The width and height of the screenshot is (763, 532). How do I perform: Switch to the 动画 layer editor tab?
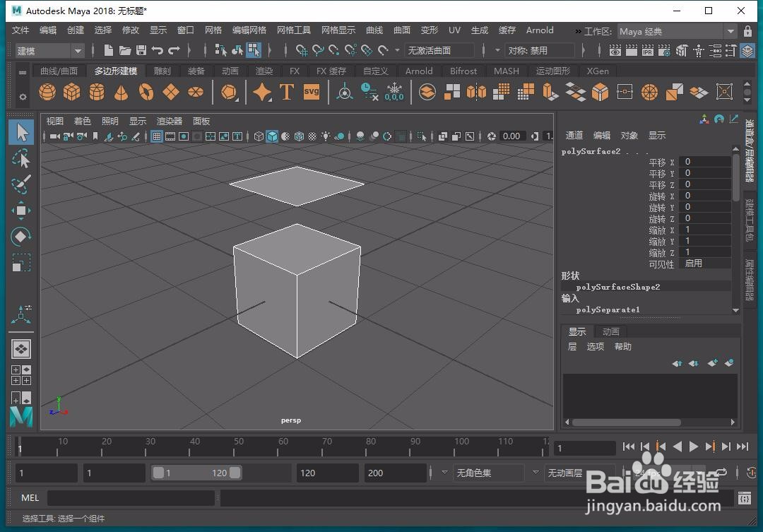point(610,331)
